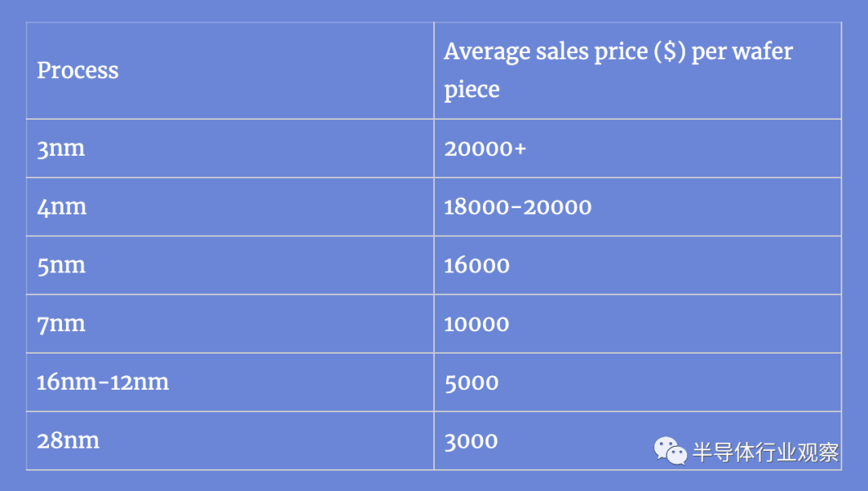This screenshot has height=491, width=868.
Task: Select the Process column header cell
Action: coord(230,71)
